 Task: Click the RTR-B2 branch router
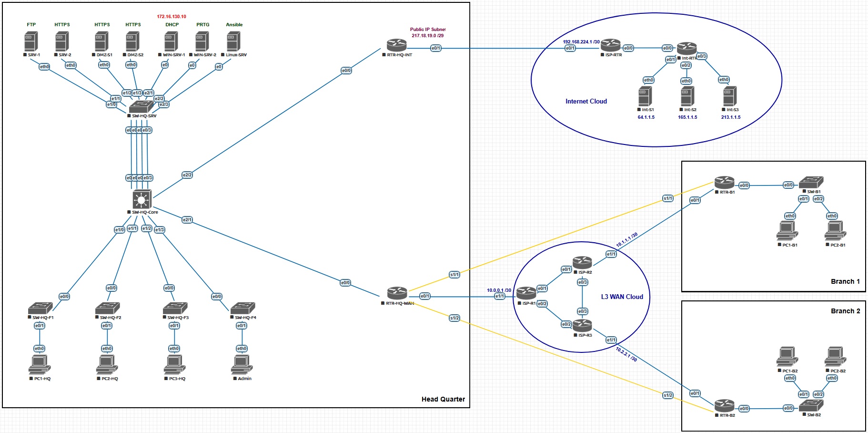(x=724, y=406)
